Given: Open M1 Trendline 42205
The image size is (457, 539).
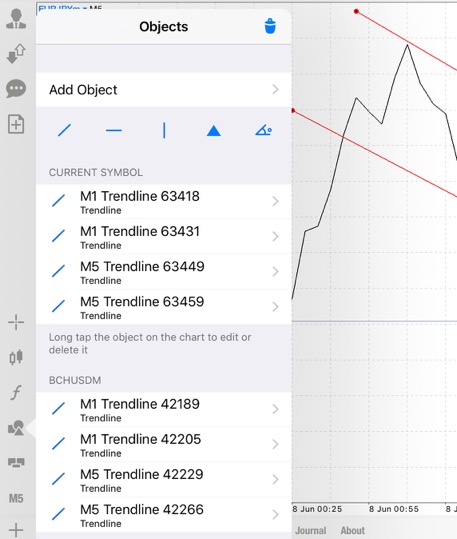Looking at the screenshot, I should [164, 444].
